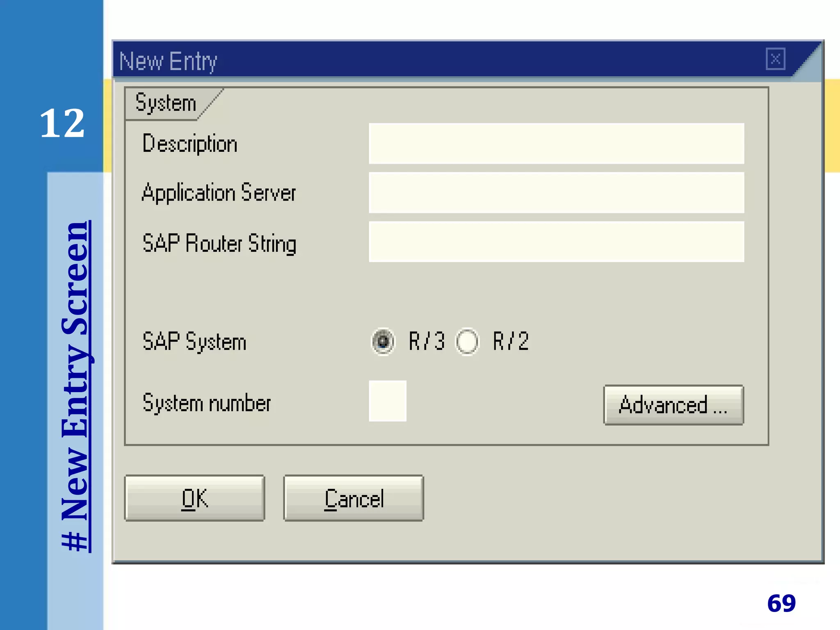Screen dimensions: 840x630
Task: Open the Advanced... options
Action: coord(673,405)
